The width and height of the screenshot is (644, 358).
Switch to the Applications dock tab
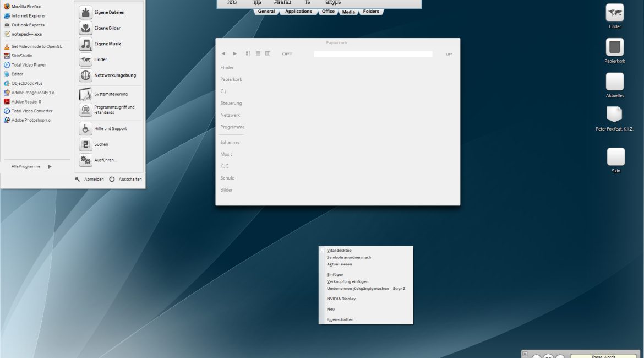click(x=298, y=12)
